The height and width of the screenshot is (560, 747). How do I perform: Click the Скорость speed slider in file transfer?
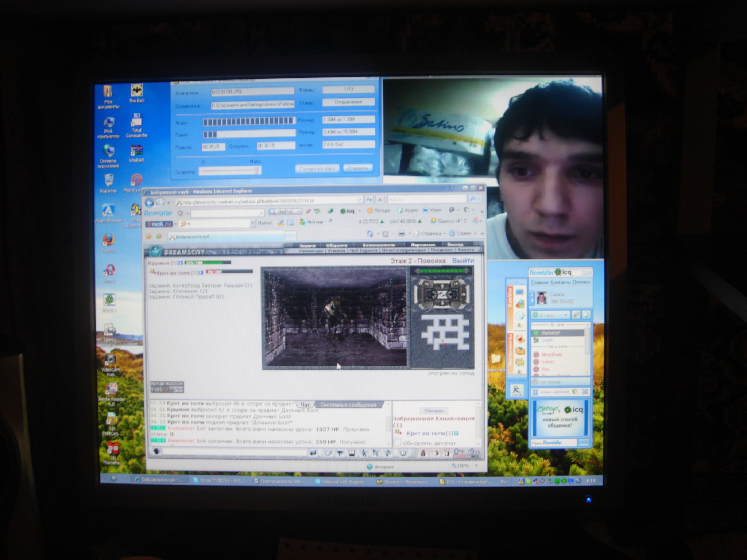click(230, 171)
